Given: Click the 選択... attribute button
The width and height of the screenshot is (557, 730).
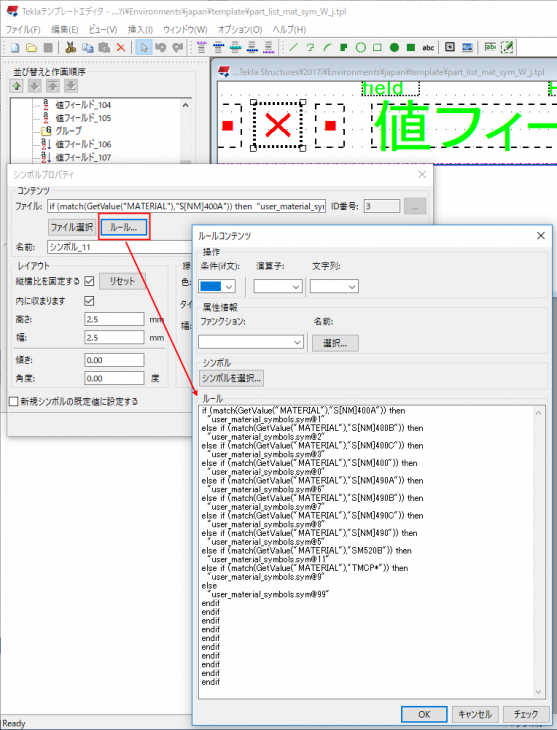Looking at the screenshot, I should pos(335,343).
